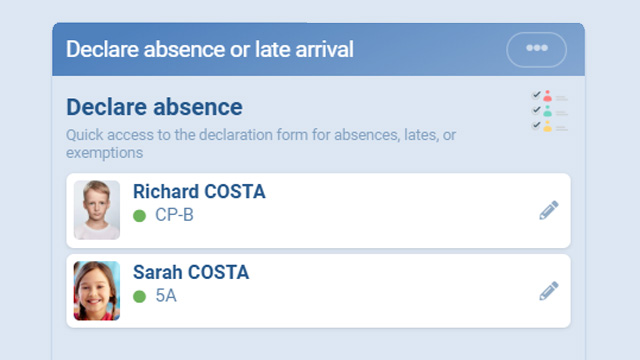Click the green person icon in checklist
This screenshot has height=360, width=640.
click(547, 111)
